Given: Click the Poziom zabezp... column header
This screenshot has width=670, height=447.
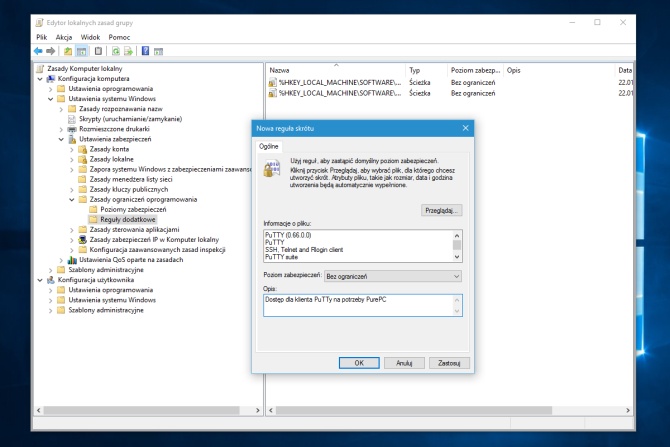Looking at the screenshot, I should [x=475, y=70].
